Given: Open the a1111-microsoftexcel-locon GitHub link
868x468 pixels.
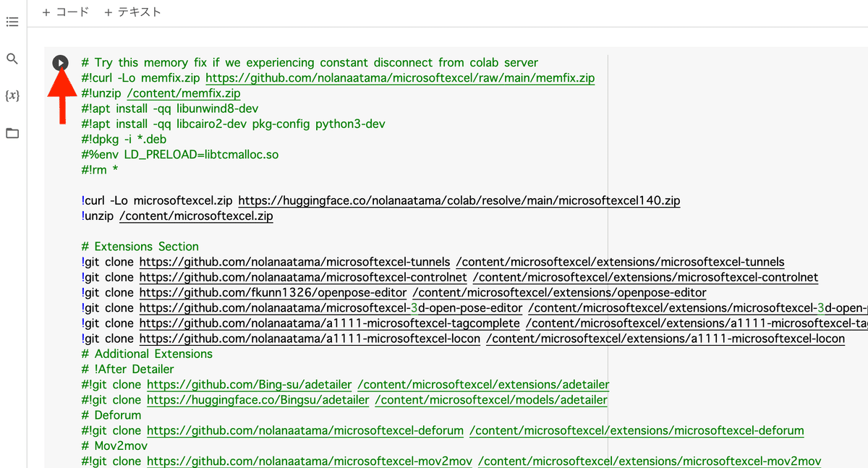Looking at the screenshot, I should point(310,339).
